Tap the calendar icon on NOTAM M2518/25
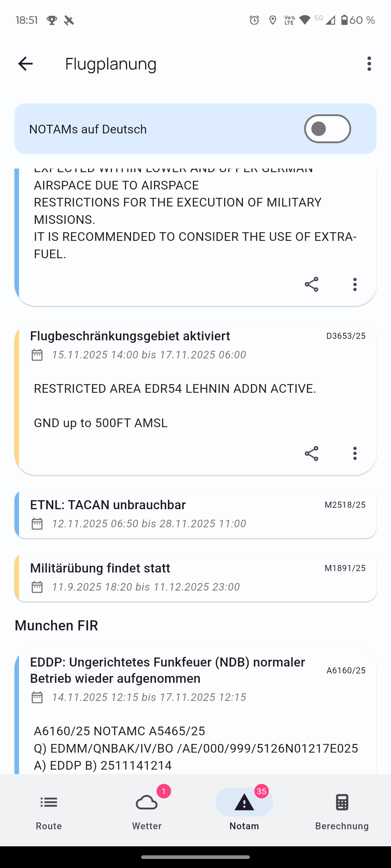 click(37, 523)
